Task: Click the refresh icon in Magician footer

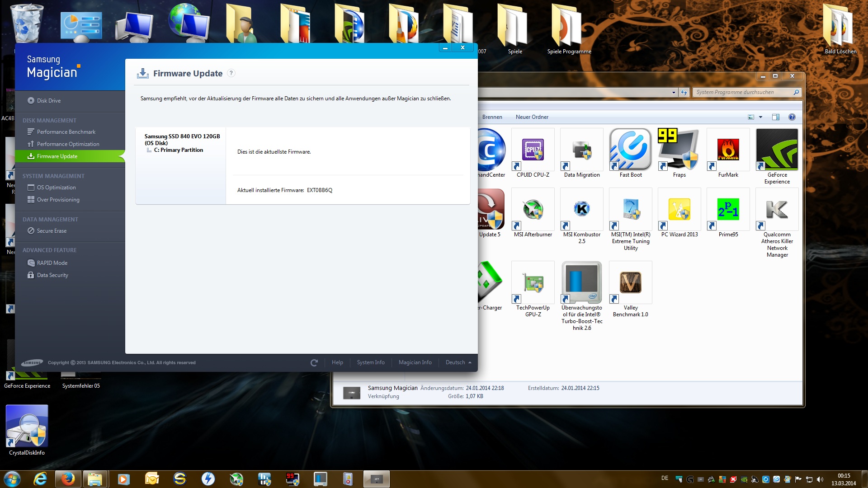Action: [314, 362]
